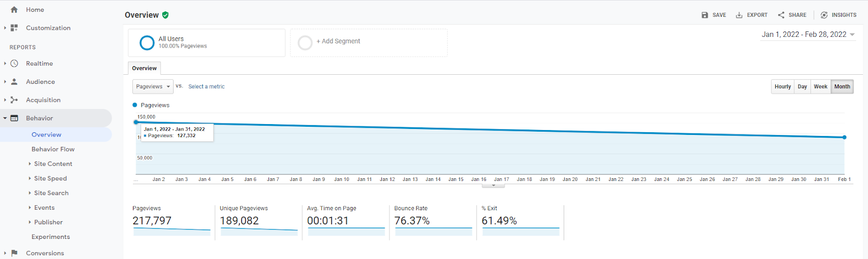The width and height of the screenshot is (868, 259).
Task: Click the Home icon in sidebar
Action: (14, 10)
